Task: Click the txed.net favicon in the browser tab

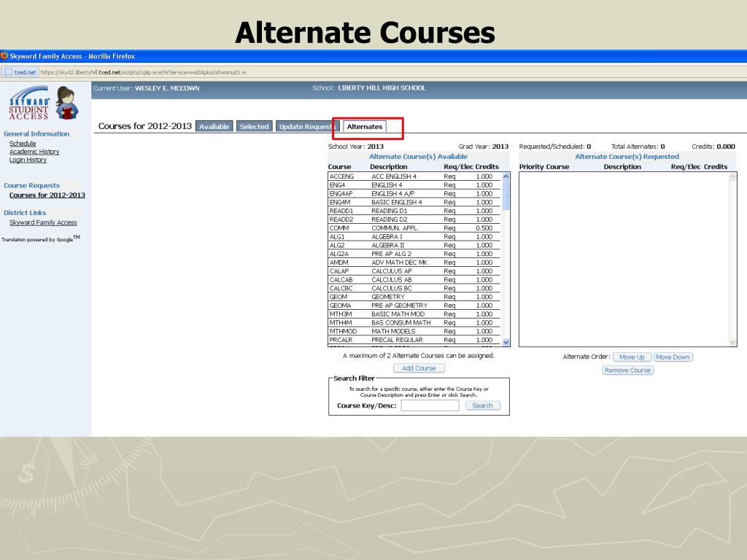Action: (9, 71)
